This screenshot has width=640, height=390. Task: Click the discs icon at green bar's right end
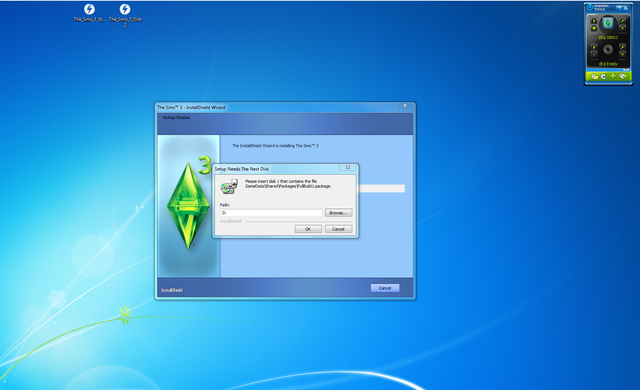pyautogui.click(x=622, y=76)
